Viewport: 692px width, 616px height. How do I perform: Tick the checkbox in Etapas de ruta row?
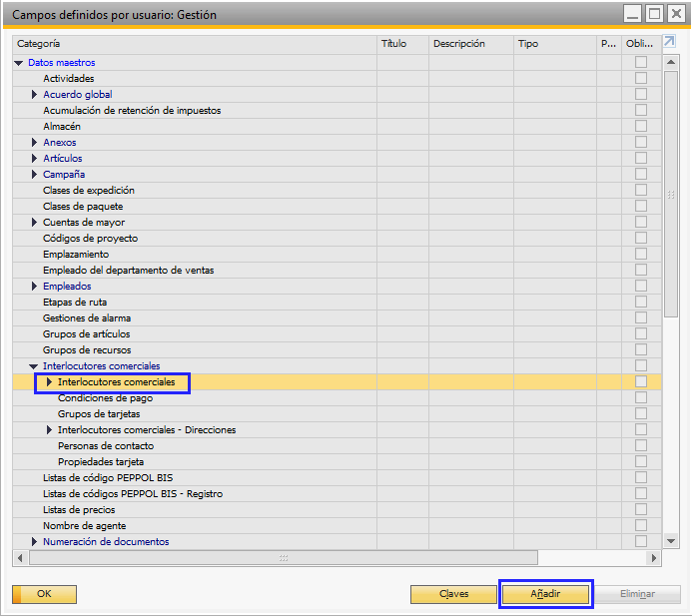pos(641,302)
